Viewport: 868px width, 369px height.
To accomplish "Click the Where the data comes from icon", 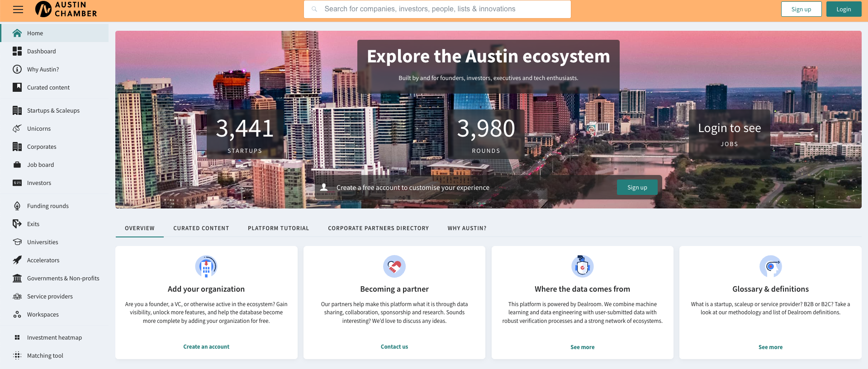I will 583,266.
